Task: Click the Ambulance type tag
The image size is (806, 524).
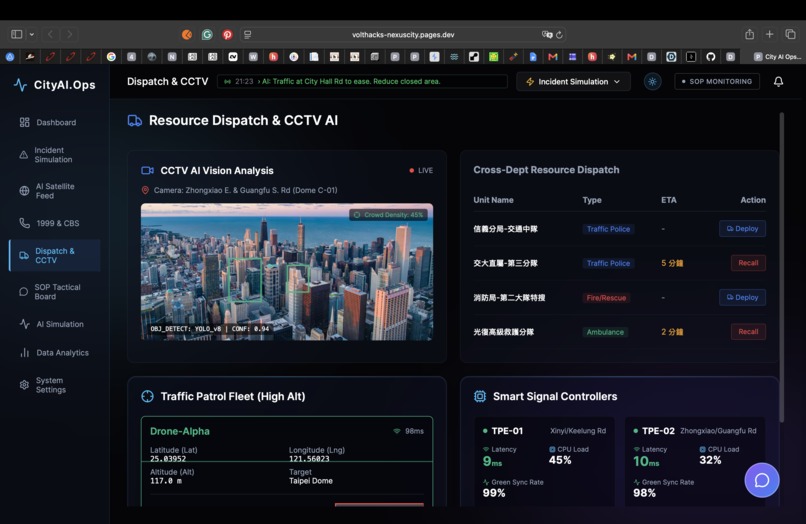Action: pyautogui.click(x=605, y=332)
